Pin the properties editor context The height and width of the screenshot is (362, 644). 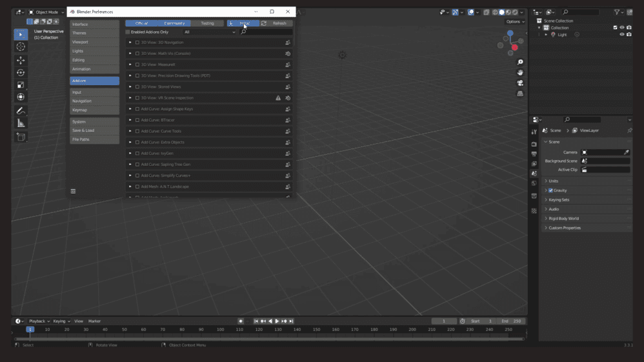[x=630, y=130]
